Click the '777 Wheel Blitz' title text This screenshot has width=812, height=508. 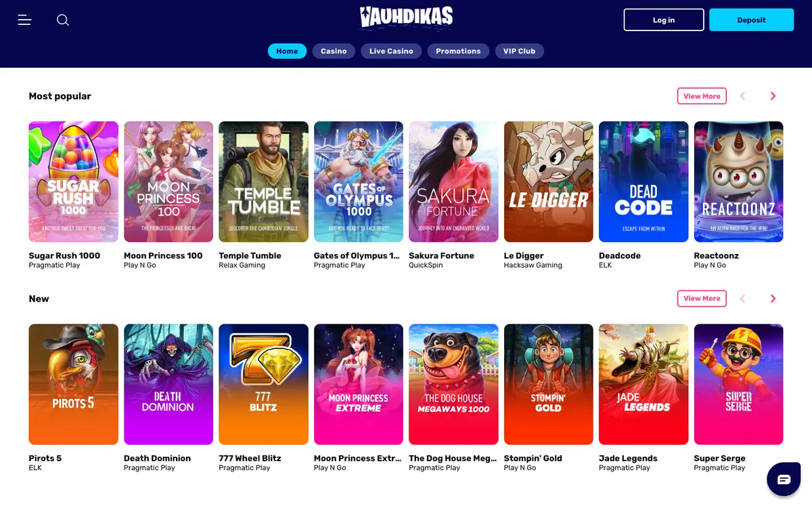[x=250, y=458]
